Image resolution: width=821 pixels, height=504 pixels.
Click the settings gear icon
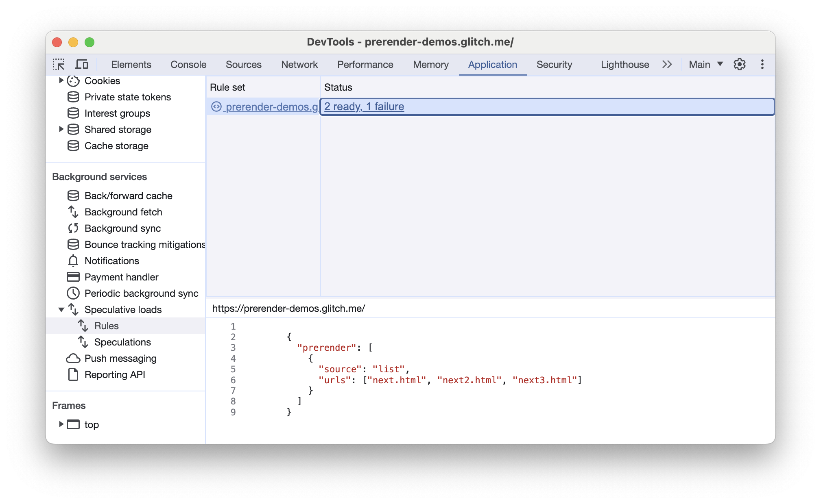coord(739,64)
